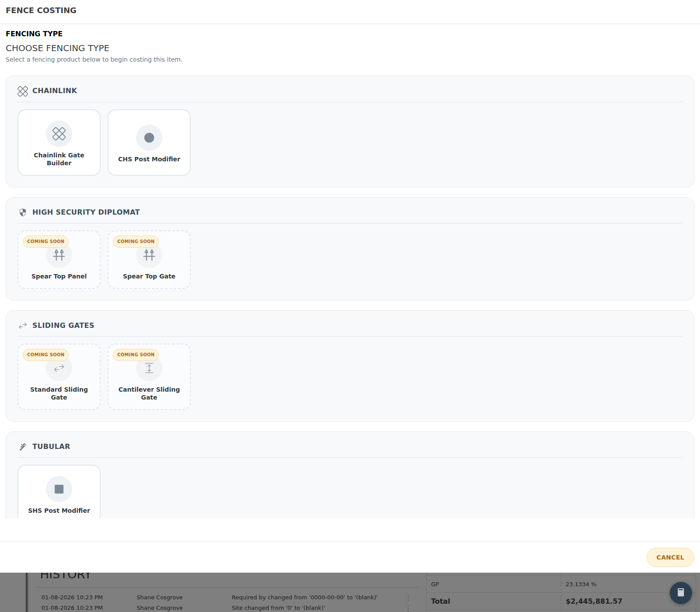
Task: Click the High Security Diplomat shield icon
Action: coord(23,212)
